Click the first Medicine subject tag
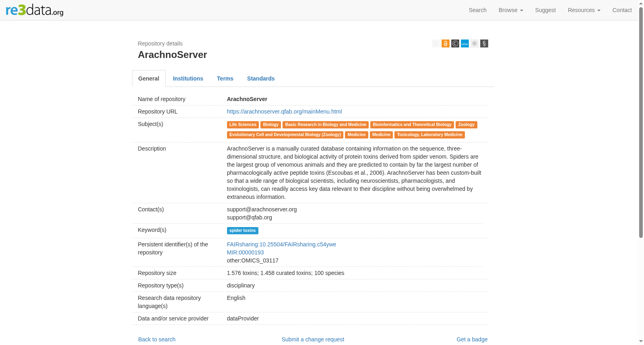The width and height of the screenshot is (644, 345). pyautogui.click(x=357, y=135)
